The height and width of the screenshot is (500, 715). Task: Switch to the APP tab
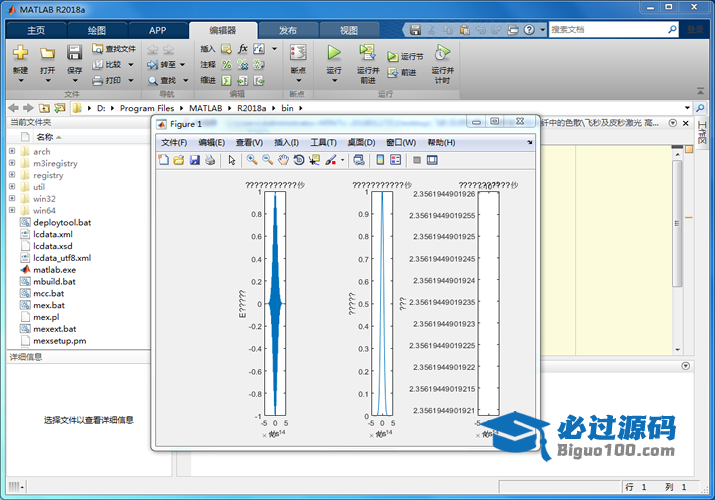click(x=157, y=31)
